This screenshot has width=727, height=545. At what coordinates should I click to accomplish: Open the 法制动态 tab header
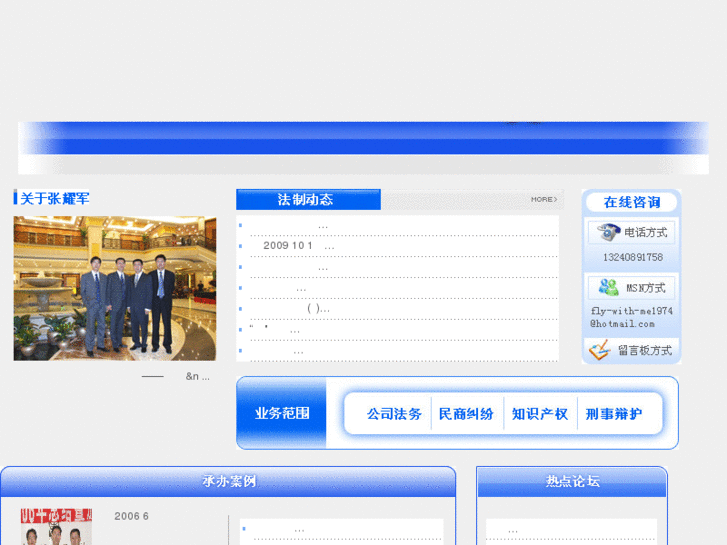(x=308, y=199)
